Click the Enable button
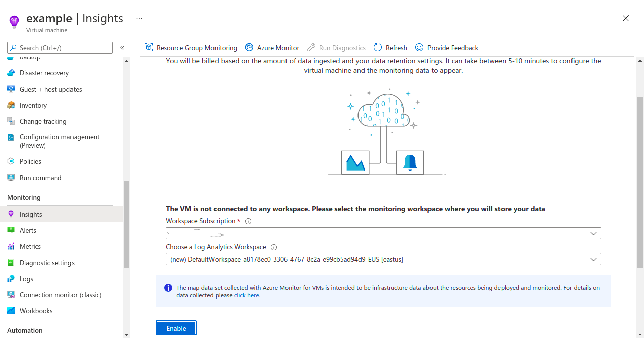The image size is (644, 338). coord(176,328)
